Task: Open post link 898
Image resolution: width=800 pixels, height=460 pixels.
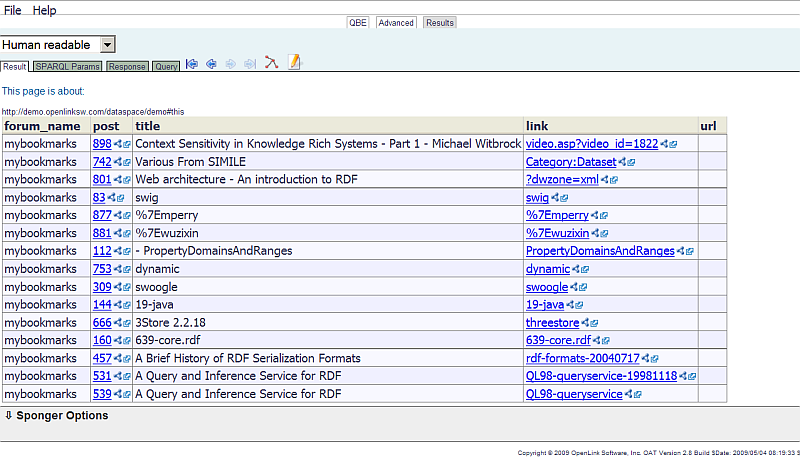Action: point(102,144)
